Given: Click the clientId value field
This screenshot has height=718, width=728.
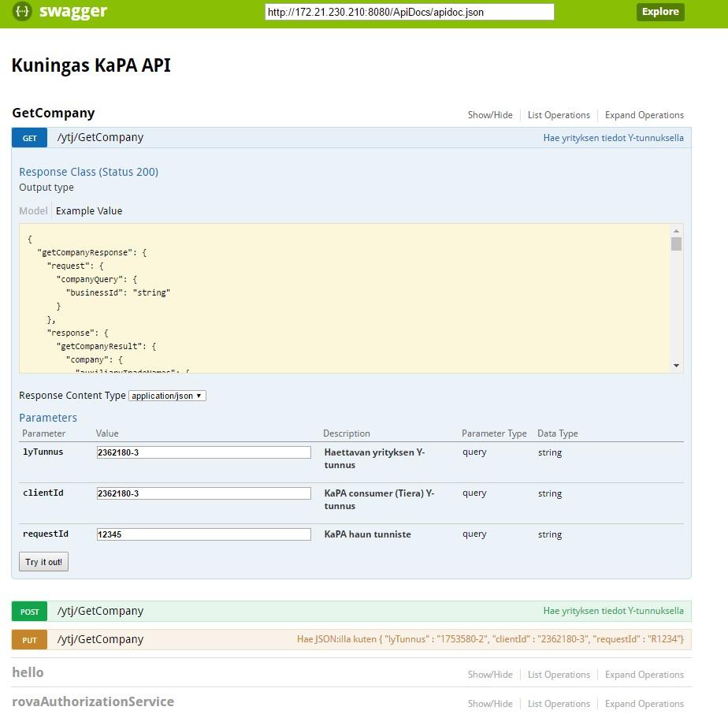Looking at the screenshot, I should [204, 493].
